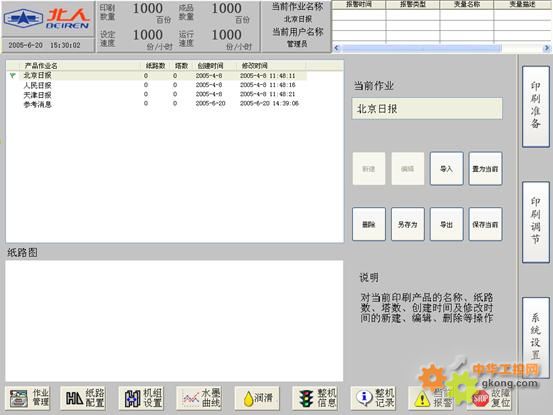
Task: Open the 当前报警 alarm warning page
Action: tap(431, 398)
